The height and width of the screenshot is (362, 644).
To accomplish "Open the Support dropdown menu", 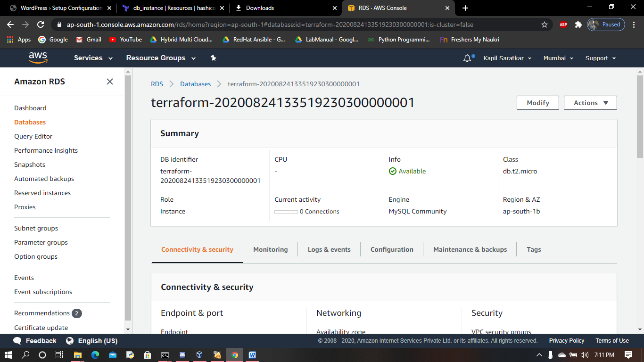I will 601,58.
